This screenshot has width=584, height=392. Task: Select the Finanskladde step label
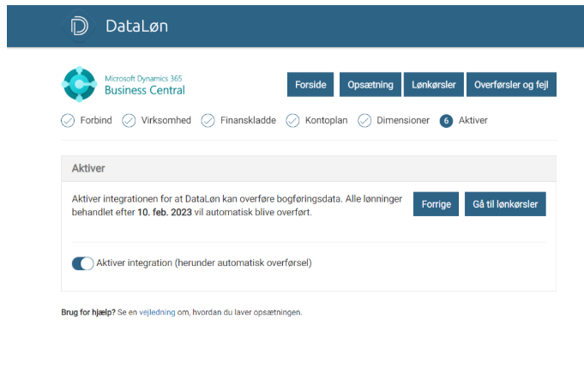[x=249, y=120]
